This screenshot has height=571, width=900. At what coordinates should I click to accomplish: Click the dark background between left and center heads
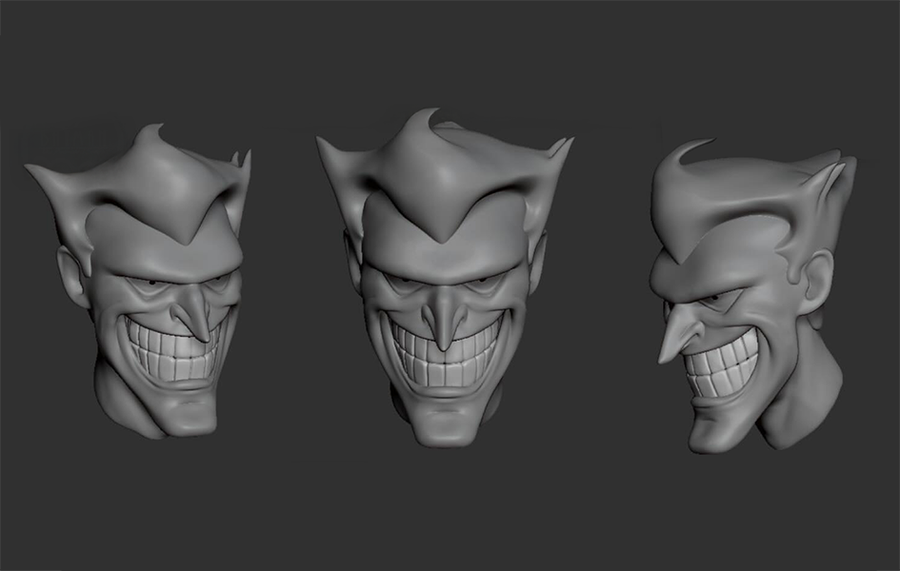[x=285, y=300]
